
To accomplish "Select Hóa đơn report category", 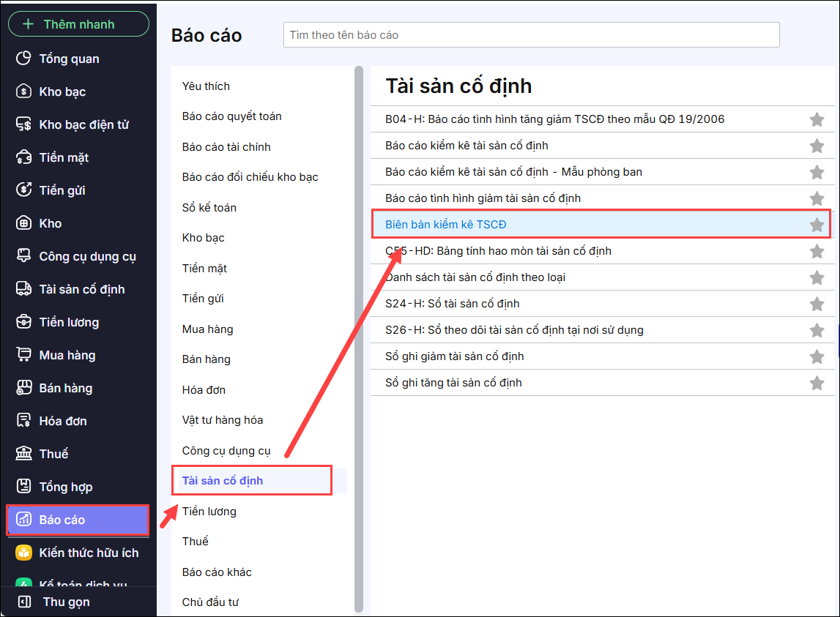I will pyautogui.click(x=204, y=390).
